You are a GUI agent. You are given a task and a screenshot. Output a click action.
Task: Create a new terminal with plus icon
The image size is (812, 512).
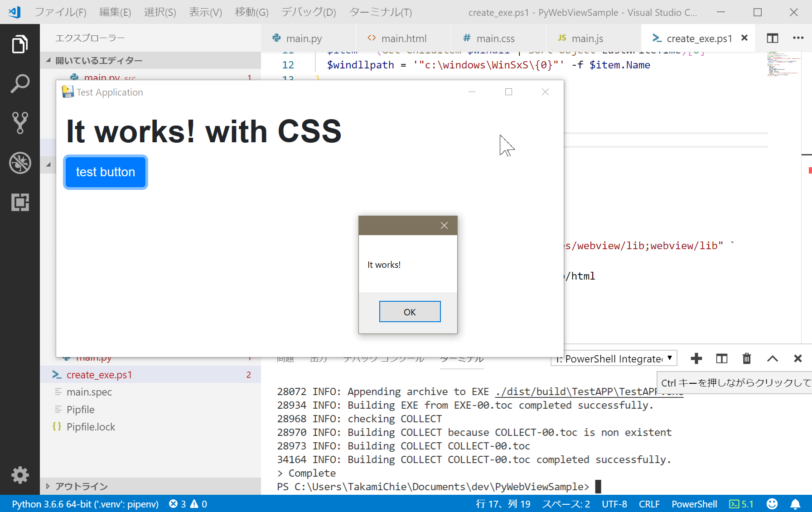click(x=696, y=359)
